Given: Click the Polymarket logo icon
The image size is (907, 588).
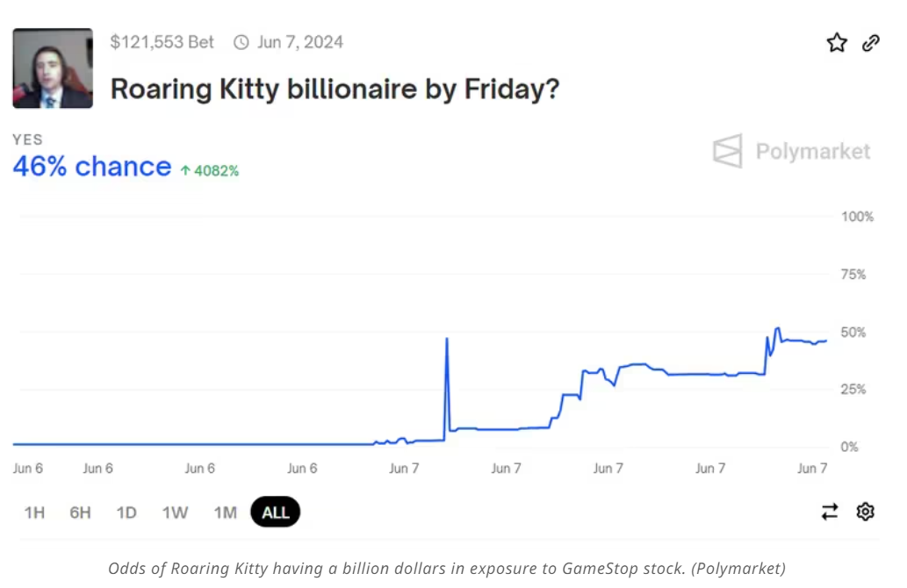Looking at the screenshot, I should point(727,151).
